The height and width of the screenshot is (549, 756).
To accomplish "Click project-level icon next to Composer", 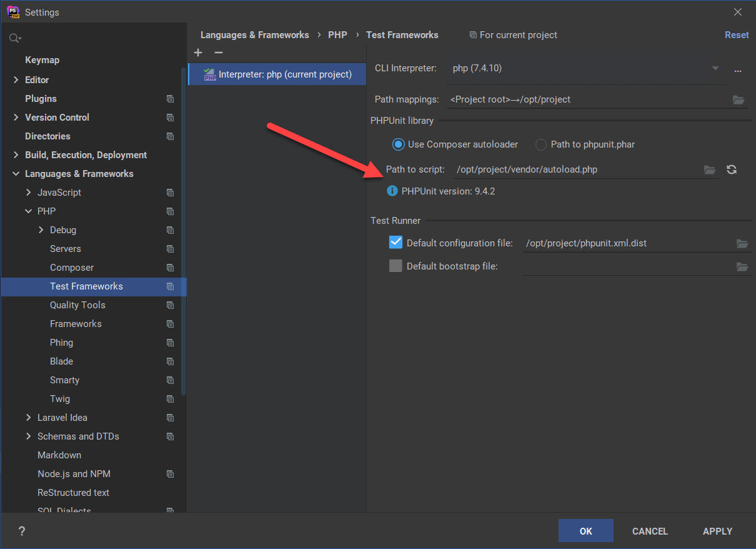I will [170, 268].
